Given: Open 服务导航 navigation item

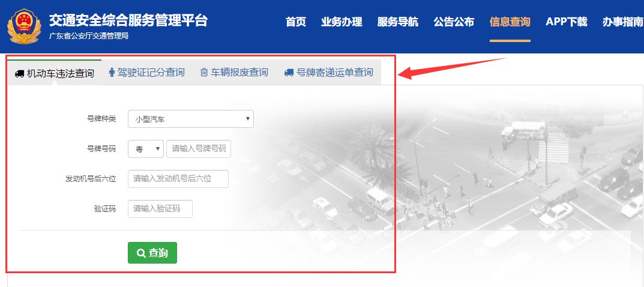Looking at the screenshot, I should click(397, 22).
